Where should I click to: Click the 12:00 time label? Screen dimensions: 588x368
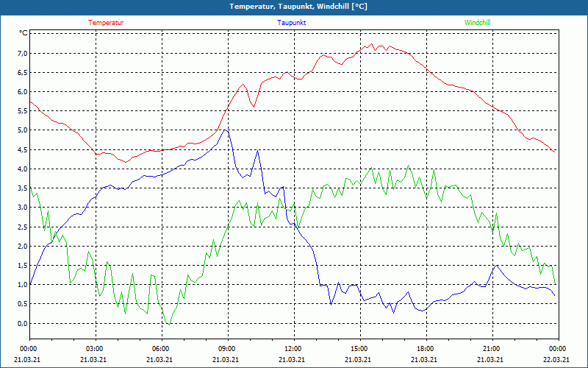point(294,349)
